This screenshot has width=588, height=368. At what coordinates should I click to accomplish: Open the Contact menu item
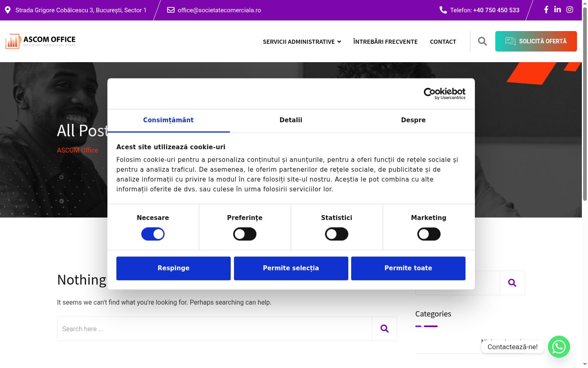coord(443,42)
